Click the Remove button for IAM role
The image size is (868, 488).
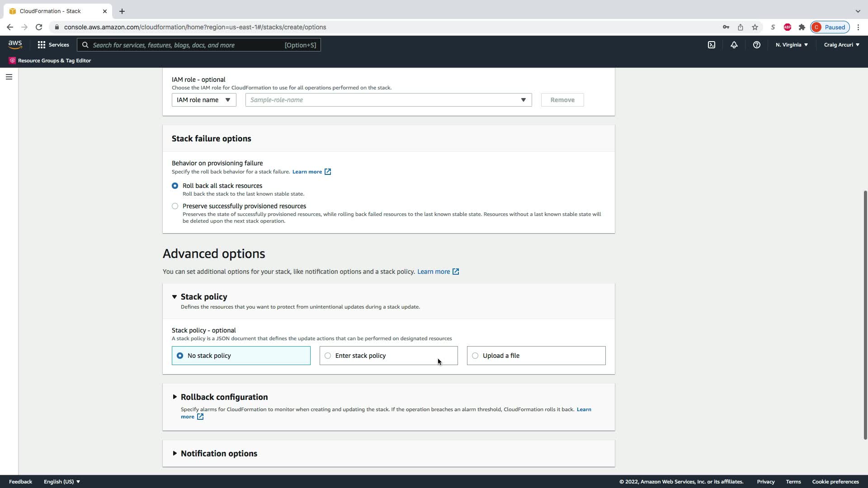point(562,100)
